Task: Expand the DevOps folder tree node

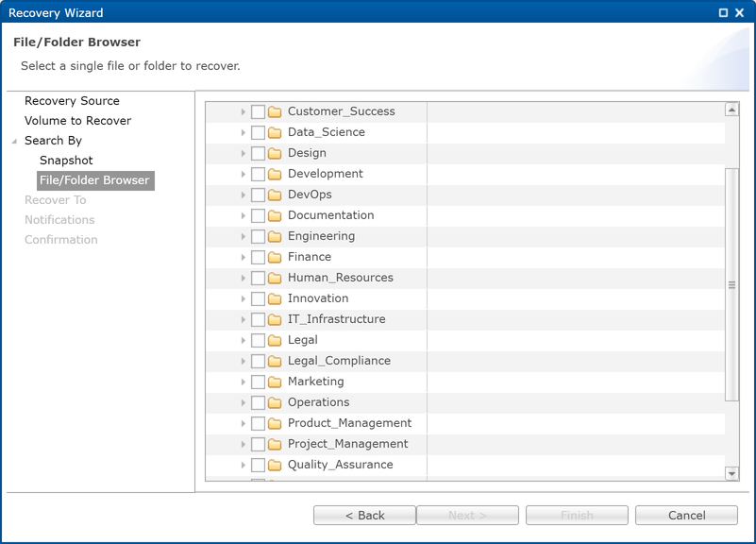Action: [243, 195]
